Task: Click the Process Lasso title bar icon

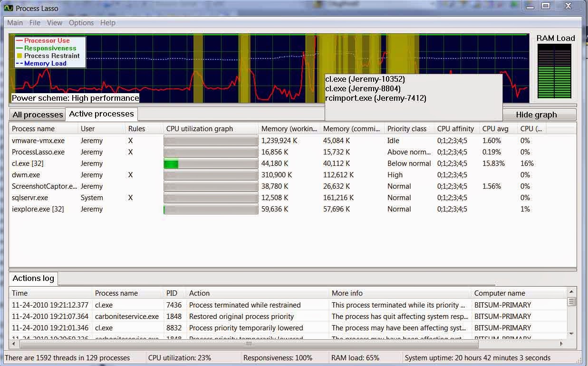Action: click(8, 8)
